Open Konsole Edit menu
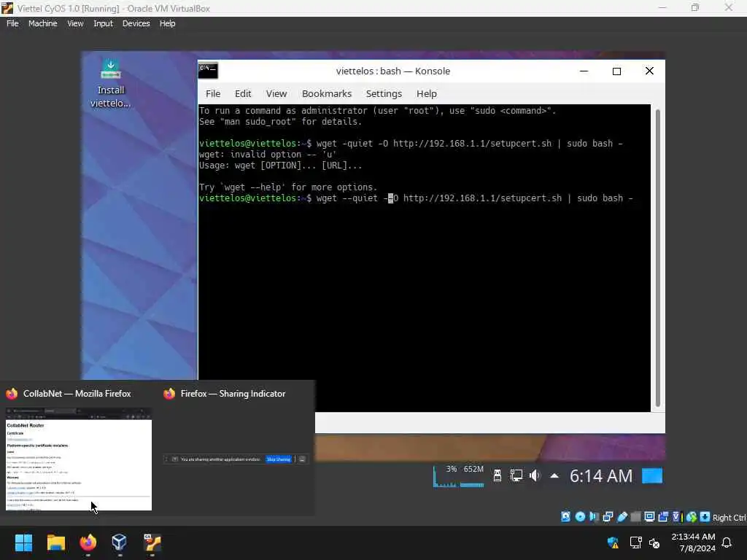 [x=243, y=94]
